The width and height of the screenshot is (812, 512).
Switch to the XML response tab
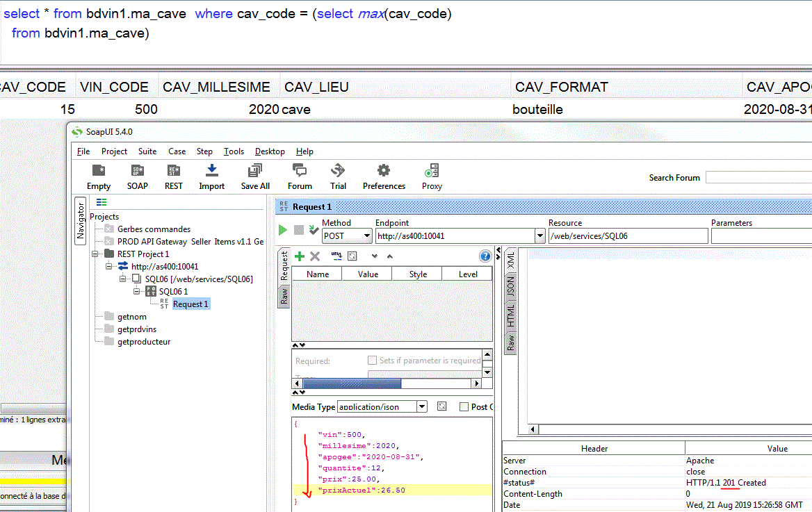(510, 261)
